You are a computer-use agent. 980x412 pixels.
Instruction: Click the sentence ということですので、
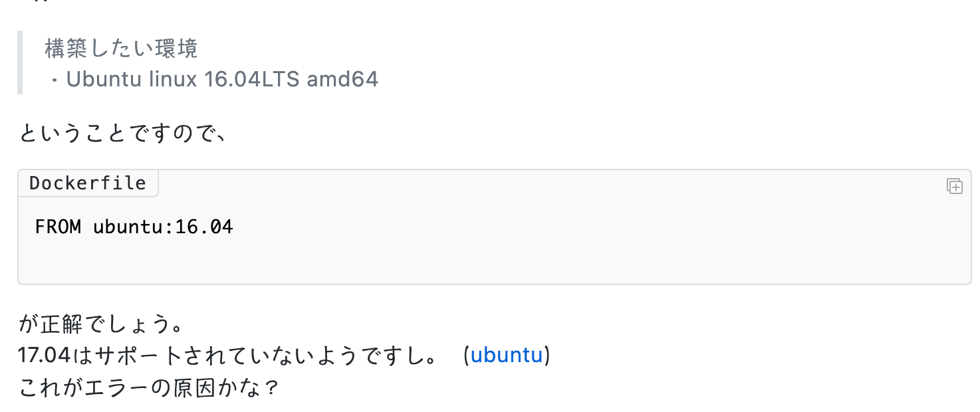click(x=124, y=134)
